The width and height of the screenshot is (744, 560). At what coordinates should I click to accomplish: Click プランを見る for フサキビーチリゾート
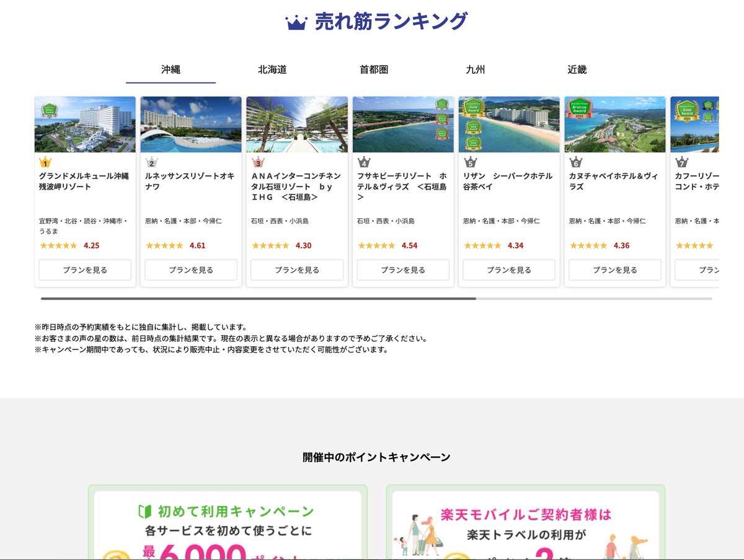point(403,270)
